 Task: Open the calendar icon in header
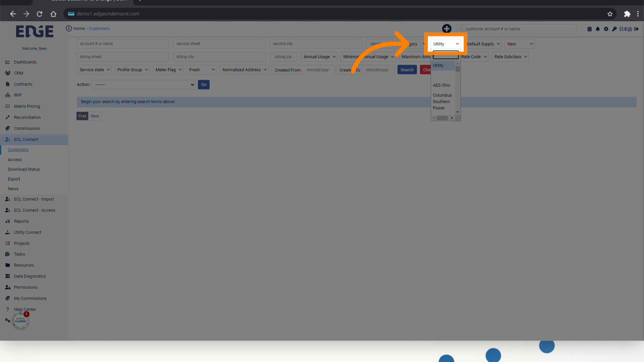point(589,29)
